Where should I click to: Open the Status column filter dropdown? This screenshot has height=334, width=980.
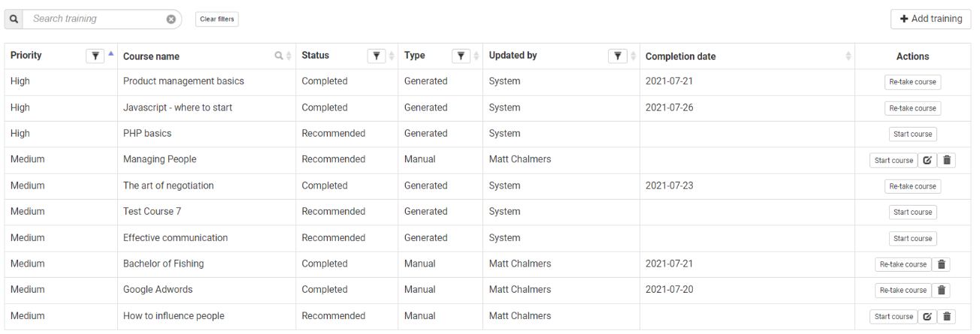(x=377, y=56)
